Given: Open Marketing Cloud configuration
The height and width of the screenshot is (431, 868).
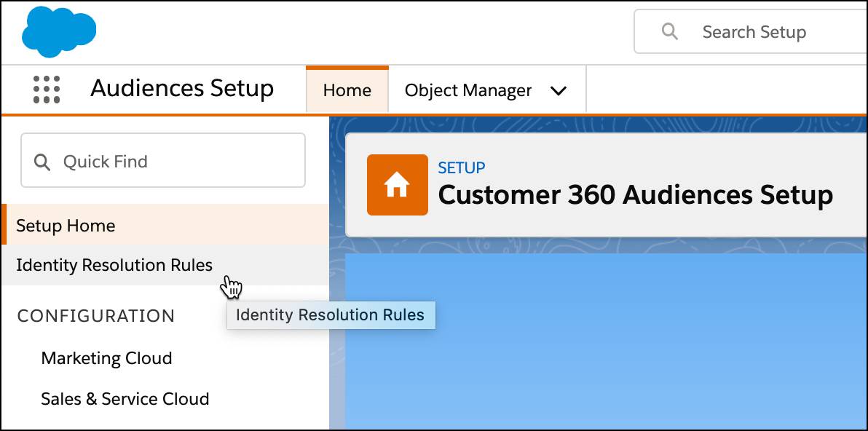Looking at the screenshot, I should [106, 358].
